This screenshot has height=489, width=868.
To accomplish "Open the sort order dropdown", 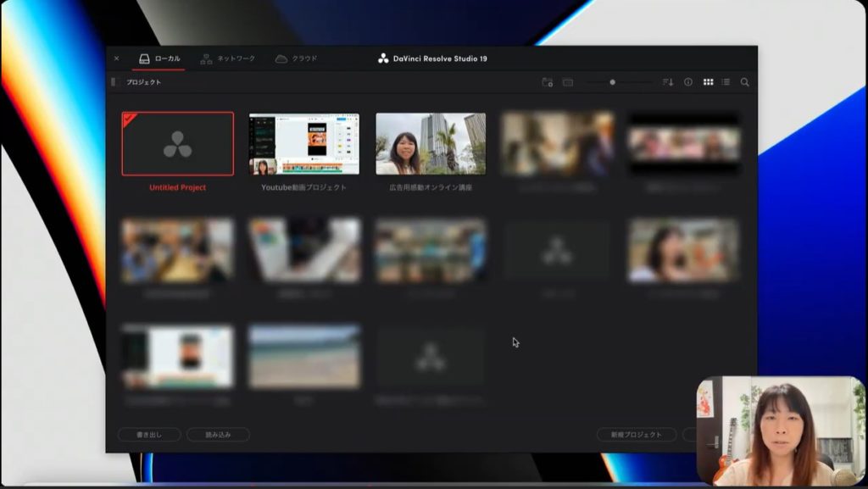I will 668,82.
